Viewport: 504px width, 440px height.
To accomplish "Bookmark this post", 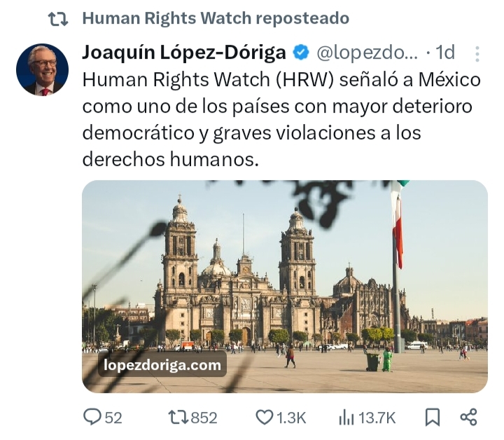I will [x=433, y=417].
